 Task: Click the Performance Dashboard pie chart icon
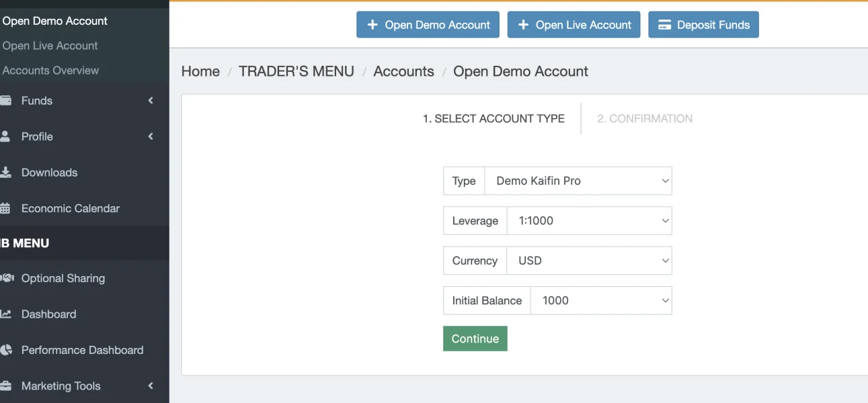click(x=6, y=350)
